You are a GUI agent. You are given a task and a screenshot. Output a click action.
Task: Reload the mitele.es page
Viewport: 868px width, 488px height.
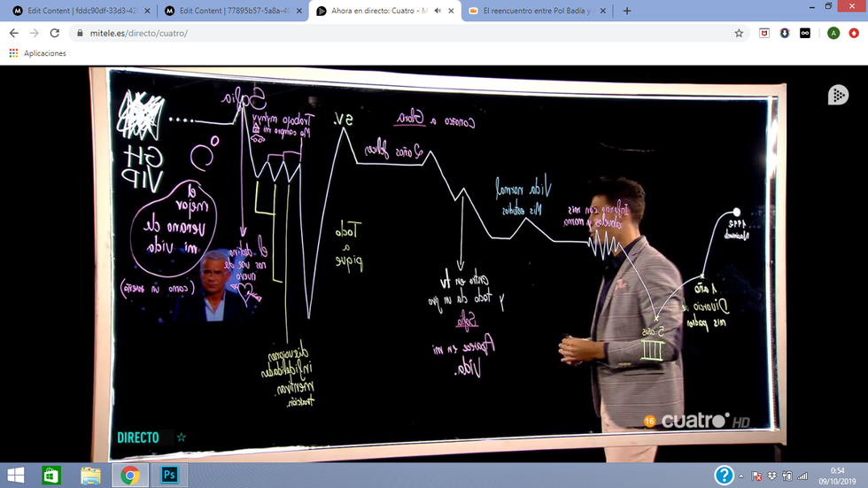point(54,33)
